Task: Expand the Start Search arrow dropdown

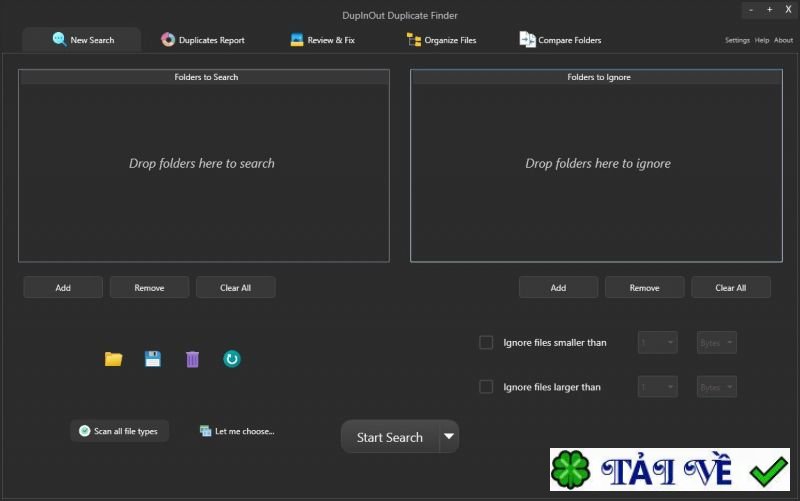Action: (449, 437)
